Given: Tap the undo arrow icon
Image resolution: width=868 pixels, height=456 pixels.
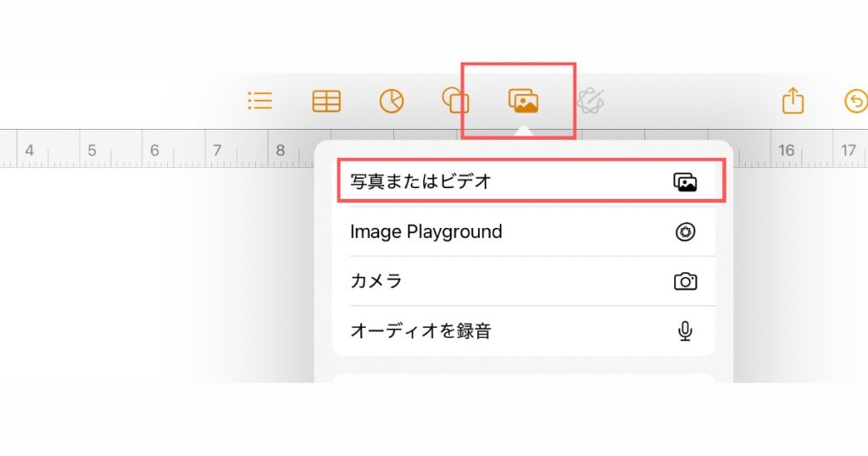Looking at the screenshot, I should point(856,102).
